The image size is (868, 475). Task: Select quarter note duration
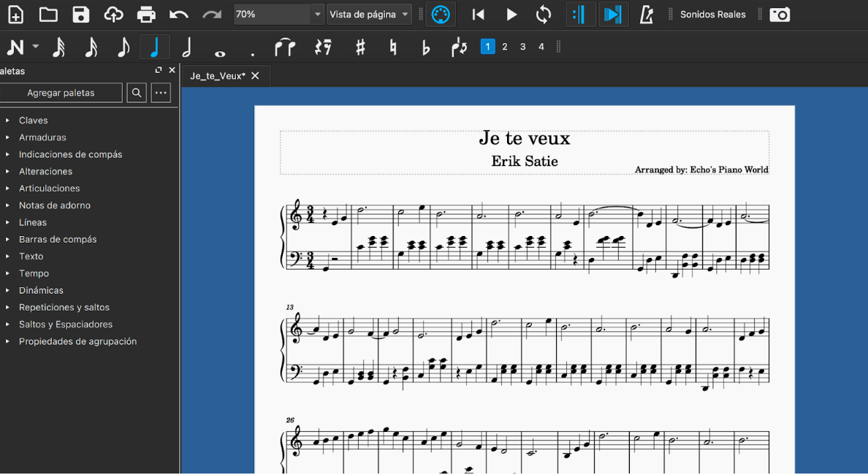(x=155, y=47)
